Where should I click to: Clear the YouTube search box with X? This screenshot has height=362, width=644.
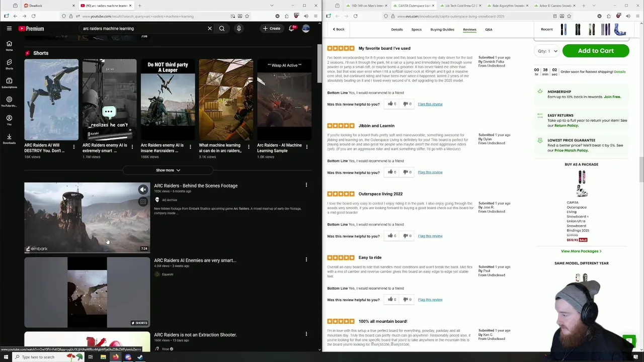(210, 29)
